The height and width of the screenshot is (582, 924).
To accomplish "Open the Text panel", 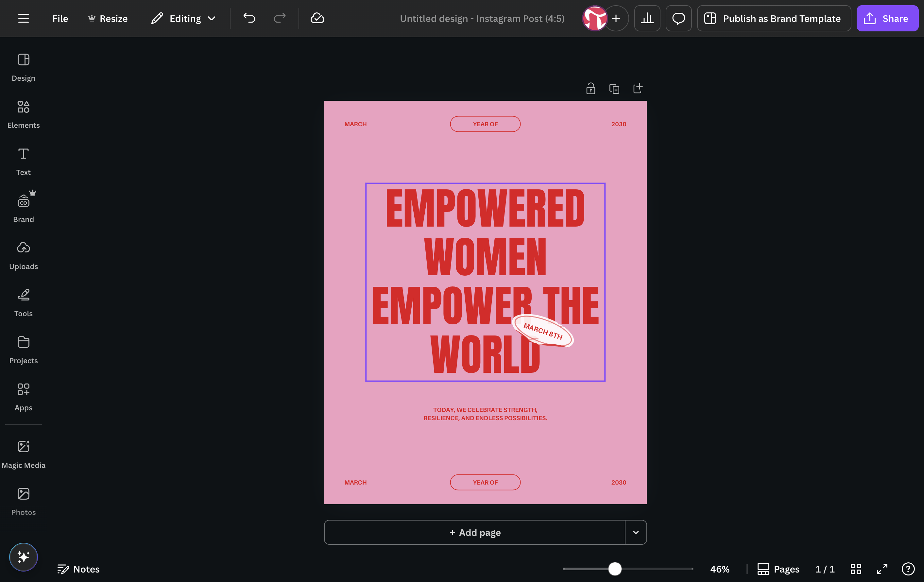I will (24, 162).
